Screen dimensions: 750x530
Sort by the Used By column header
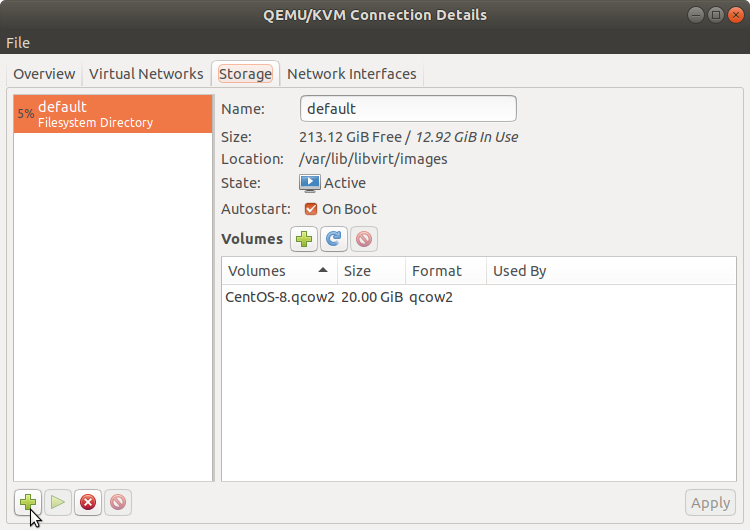pyautogui.click(x=611, y=271)
